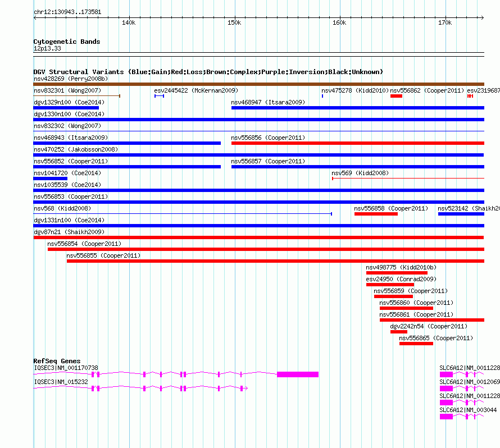The height and width of the screenshot is (448, 500).
Task: Open nsv1035539 (Coe2014) label
Action: pos(67,185)
